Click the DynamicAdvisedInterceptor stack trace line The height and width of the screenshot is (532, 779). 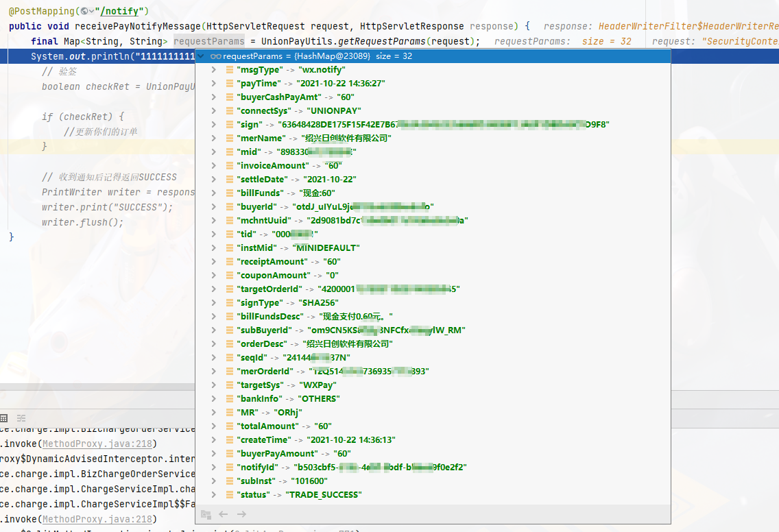[97, 459]
